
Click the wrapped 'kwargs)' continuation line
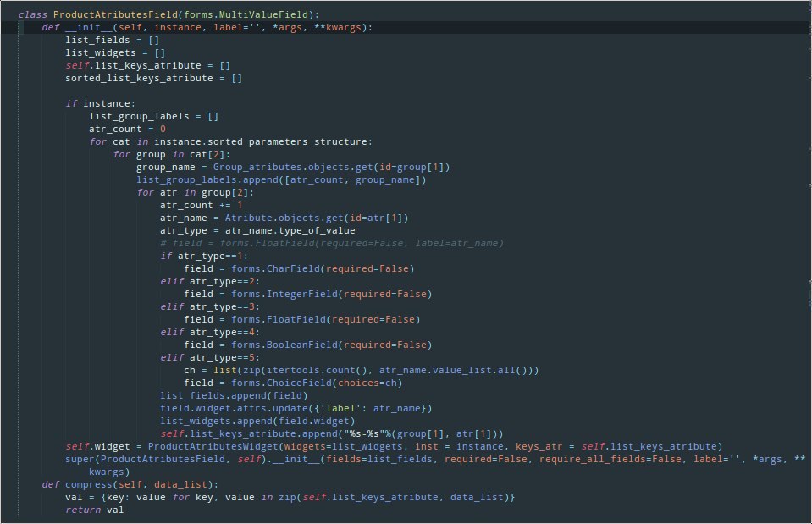tap(109, 472)
